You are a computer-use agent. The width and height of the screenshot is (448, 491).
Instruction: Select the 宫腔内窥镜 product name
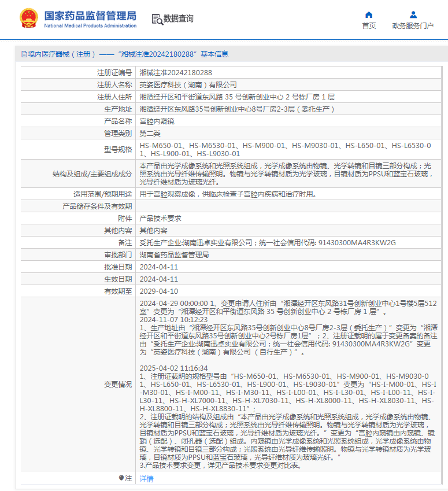point(157,121)
